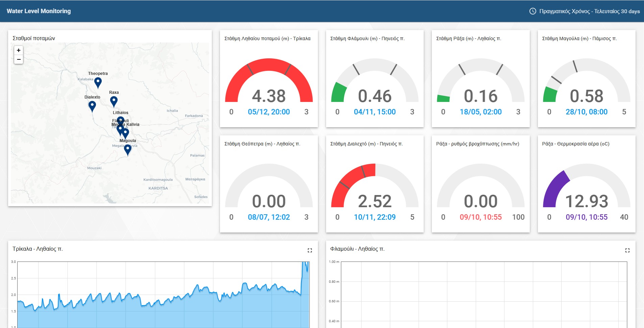644x328 pixels.
Task: Click the Στάθμη Θεόπετρα widget title
Action: click(x=262, y=144)
